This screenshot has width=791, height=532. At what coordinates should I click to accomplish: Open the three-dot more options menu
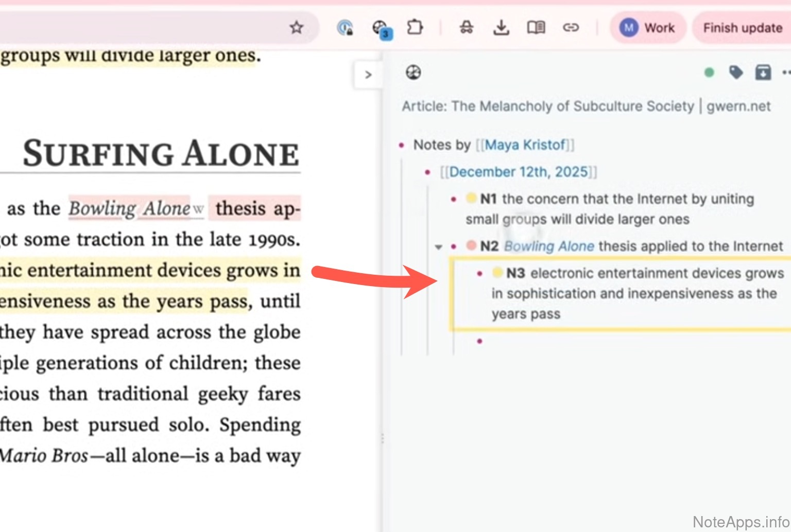(786, 73)
